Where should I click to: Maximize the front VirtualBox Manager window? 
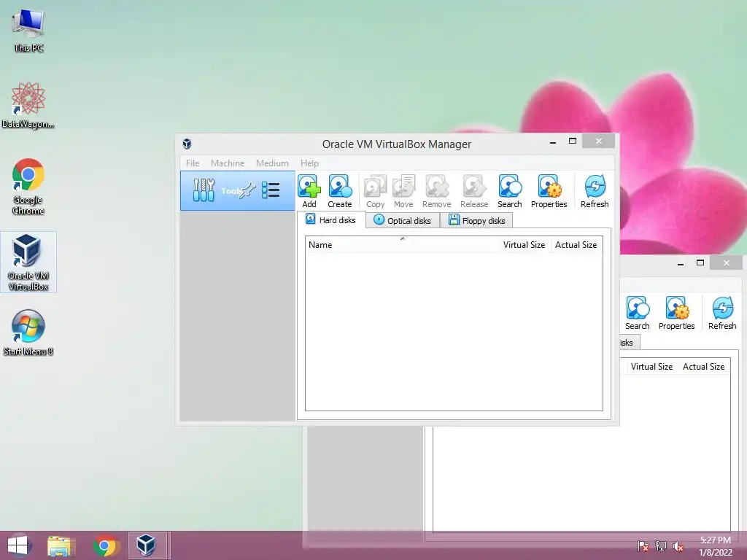pos(573,141)
